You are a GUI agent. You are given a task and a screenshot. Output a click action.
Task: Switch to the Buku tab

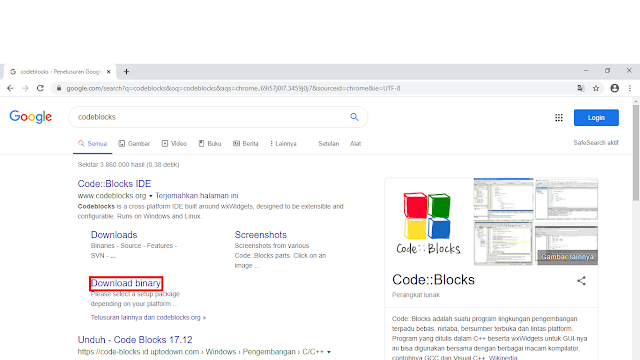(x=210, y=144)
